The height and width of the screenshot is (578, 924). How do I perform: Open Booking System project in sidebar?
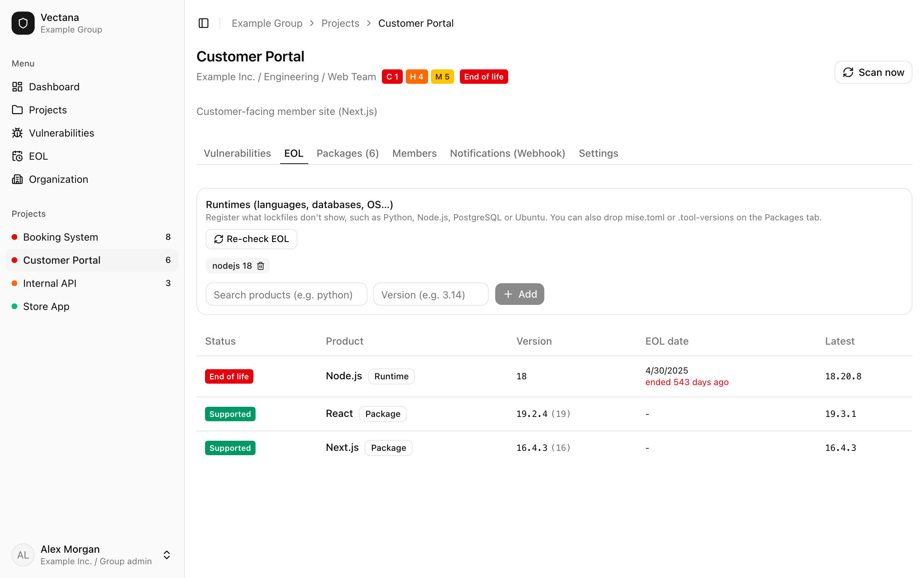(x=92, y=237)
